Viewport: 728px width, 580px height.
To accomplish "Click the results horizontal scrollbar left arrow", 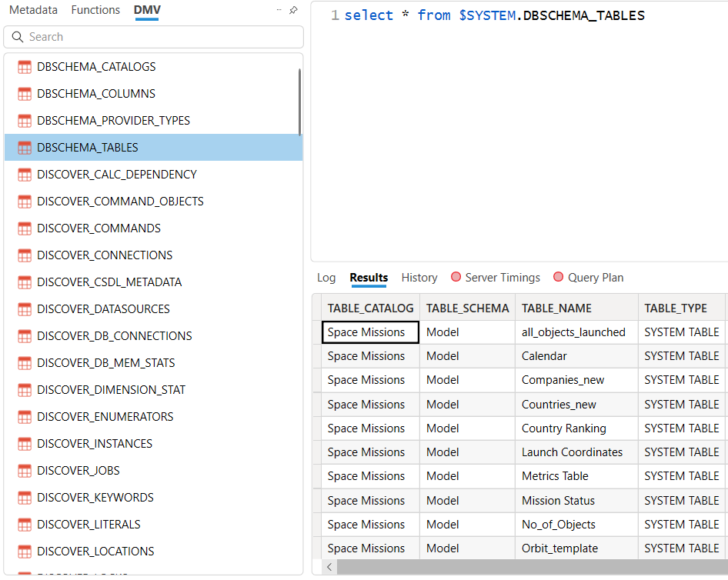I will coord(330,567).
